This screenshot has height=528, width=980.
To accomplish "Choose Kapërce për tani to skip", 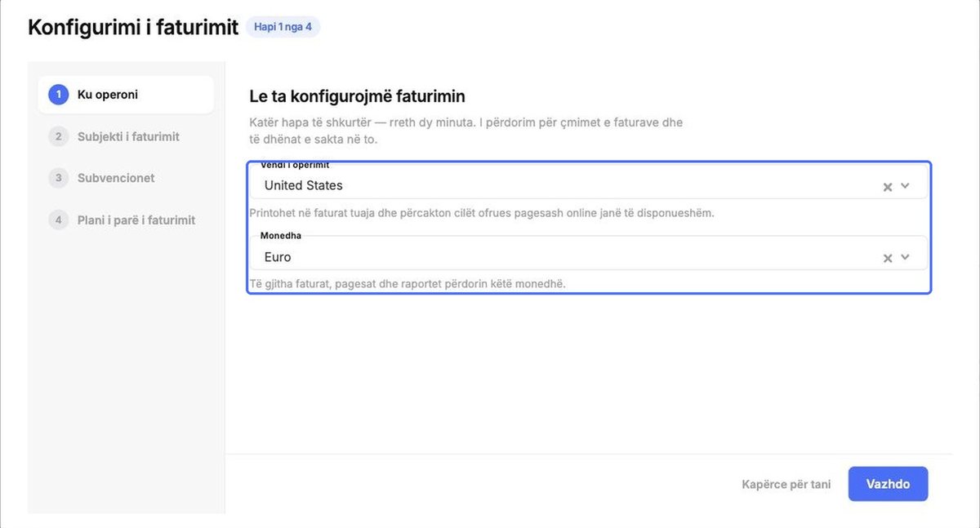I will (x=786, y=485).
